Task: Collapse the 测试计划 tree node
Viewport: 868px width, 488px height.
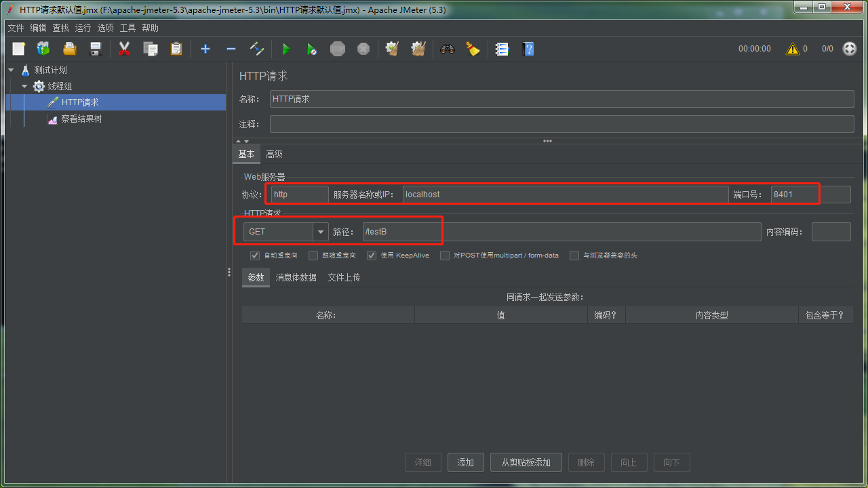Action: 12,70
